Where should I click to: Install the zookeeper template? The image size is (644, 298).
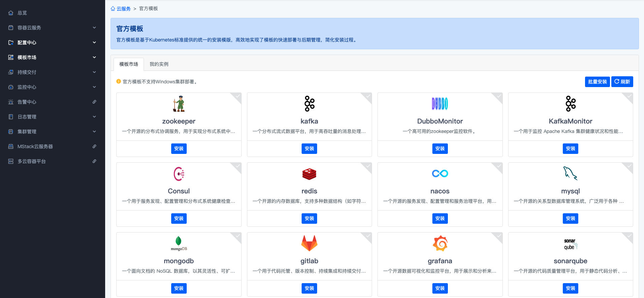[179, 148]
